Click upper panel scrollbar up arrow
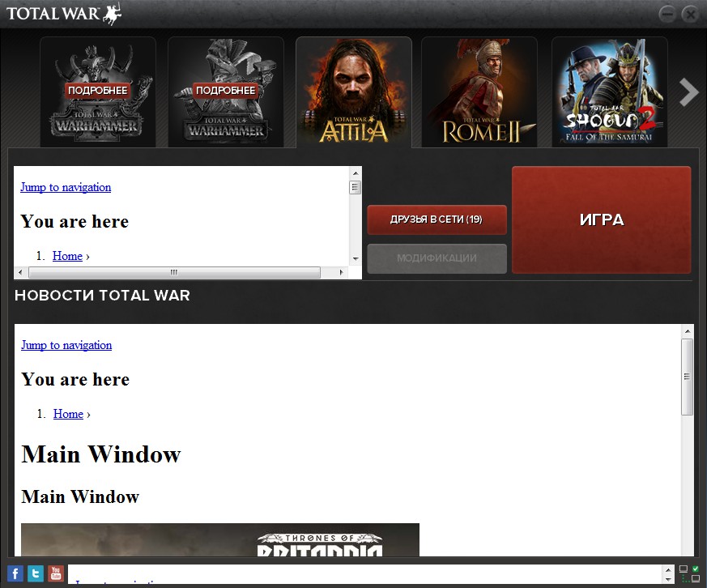 tap(356, 173)
